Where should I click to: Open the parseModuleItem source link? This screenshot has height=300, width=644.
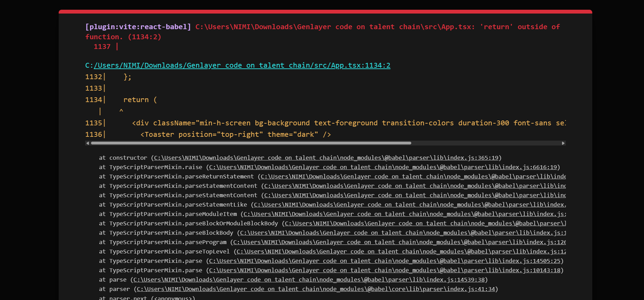(x=404, y=214)
